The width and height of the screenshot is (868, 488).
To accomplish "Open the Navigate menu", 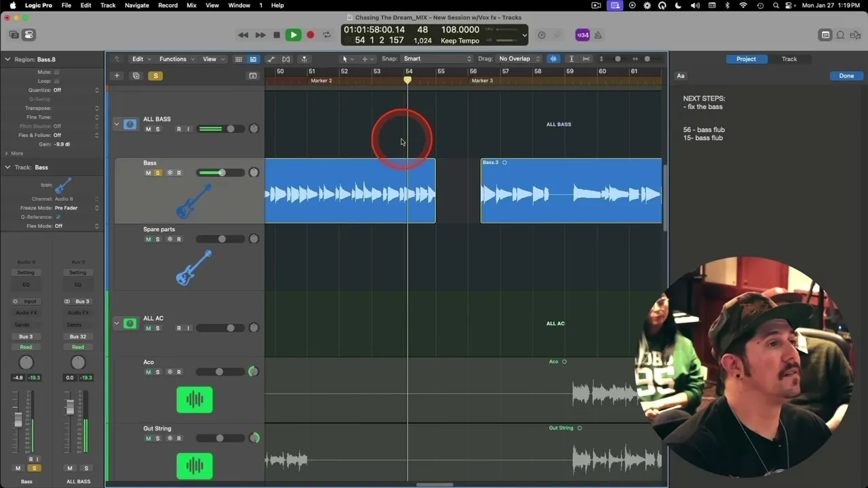I will tap(136, 5).
